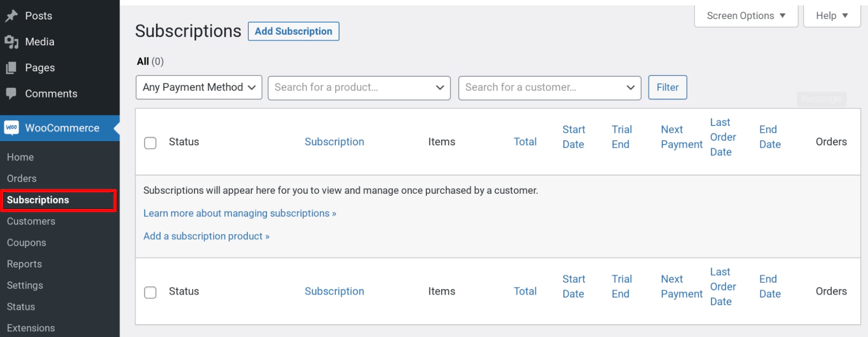Tick the select-all checkbox in bottom footer
The image size is (868, 337).
(150, 292)
